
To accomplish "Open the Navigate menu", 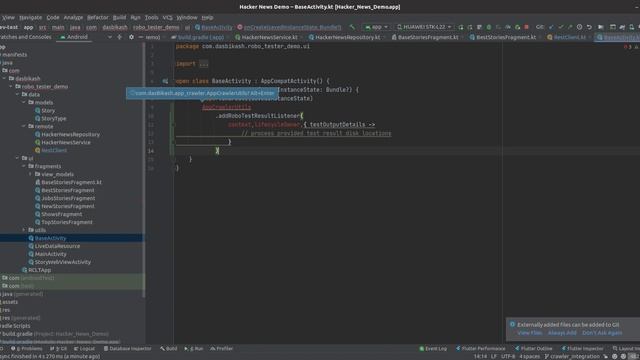I will (31, 18).
